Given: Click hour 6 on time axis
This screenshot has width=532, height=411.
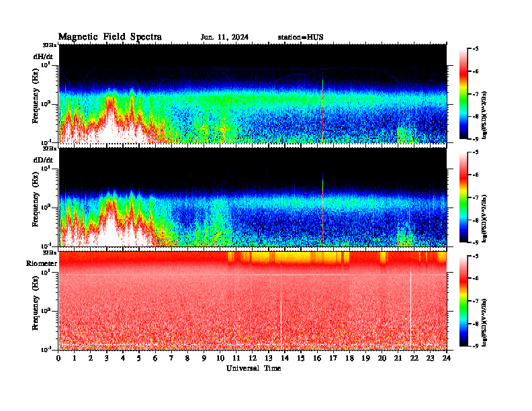Looking at the screenshot, I should pyautogui.click(x=155, y=358).
